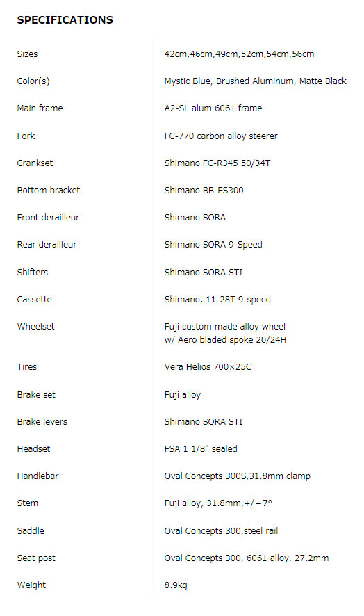Click Oval Concepts 300S handlebar text

(237, 476)
